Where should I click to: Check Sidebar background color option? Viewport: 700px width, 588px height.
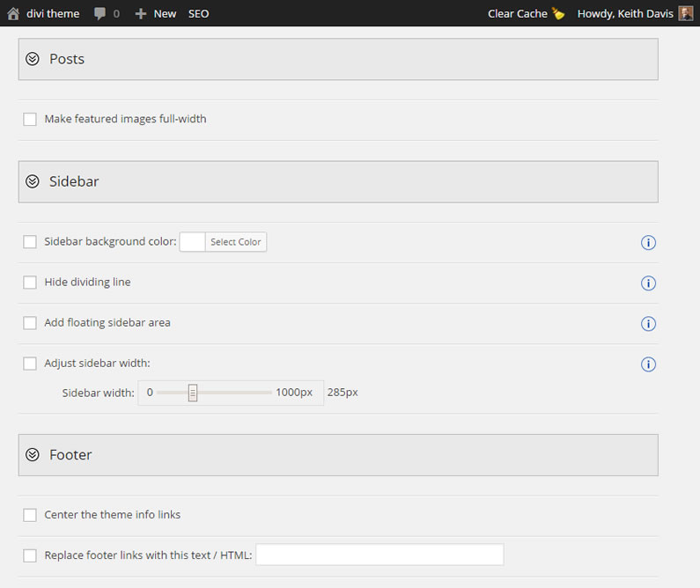tap(30, 242)
